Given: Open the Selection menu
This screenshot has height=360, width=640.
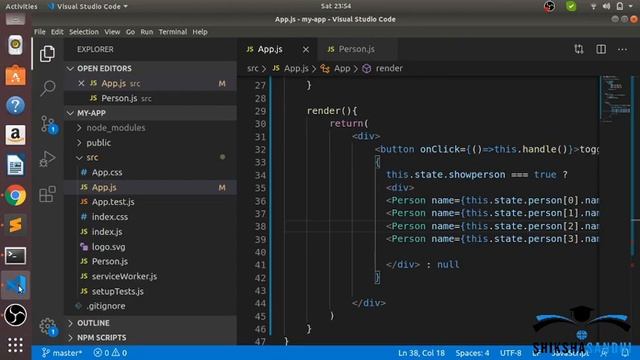Looking at the screenshot, I should 84,32.
